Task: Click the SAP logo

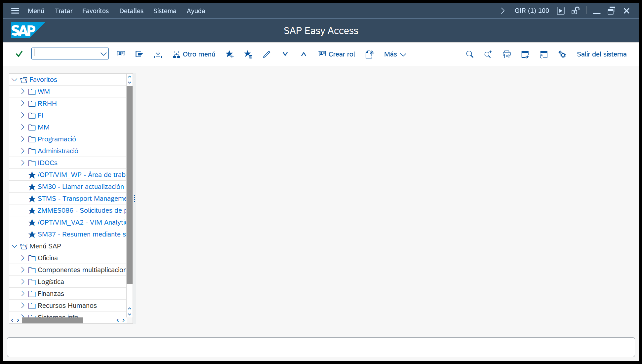Action: coord(28,30)
